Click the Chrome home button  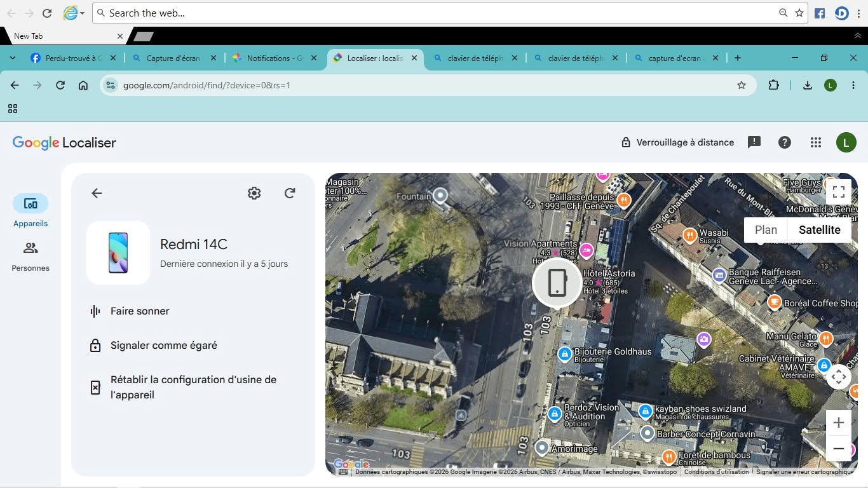(83, 85)
